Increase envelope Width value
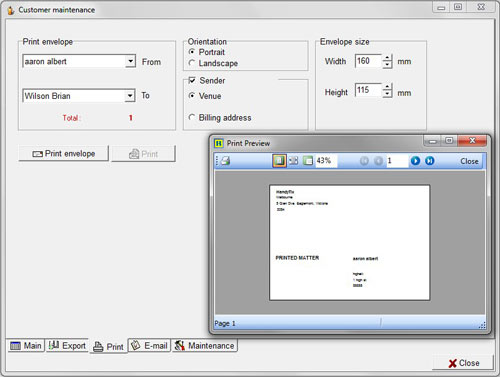The width and height of the screenshot is (500, 377). coord(387,58)
